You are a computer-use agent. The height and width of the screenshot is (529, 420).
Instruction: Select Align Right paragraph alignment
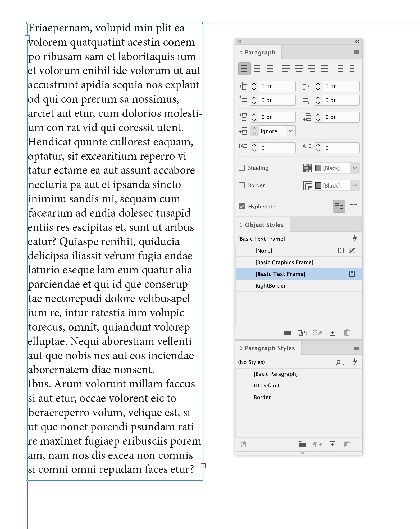pyautogui.click(x=270, y=69)
